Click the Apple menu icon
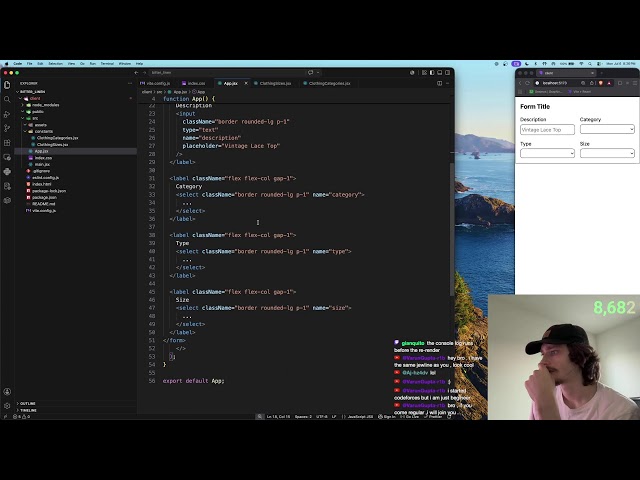The image size is (640, 480). click(7, 64)
